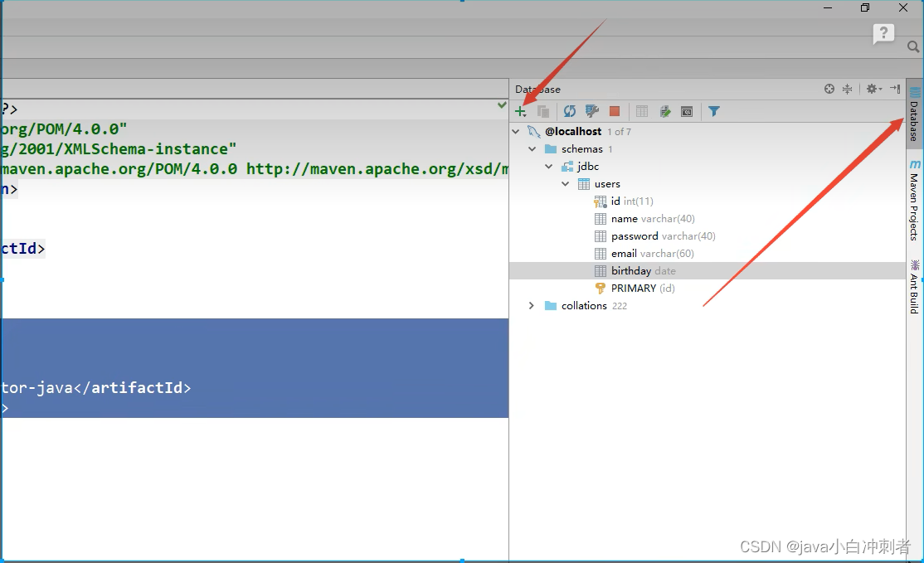Click the Scroll from Editor target icon

[829, 89]
